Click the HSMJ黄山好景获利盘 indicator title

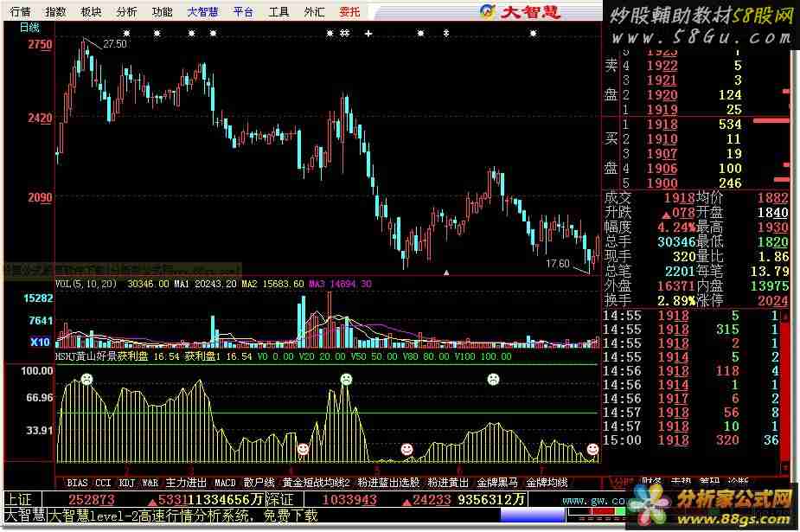(x=101, y=356)
